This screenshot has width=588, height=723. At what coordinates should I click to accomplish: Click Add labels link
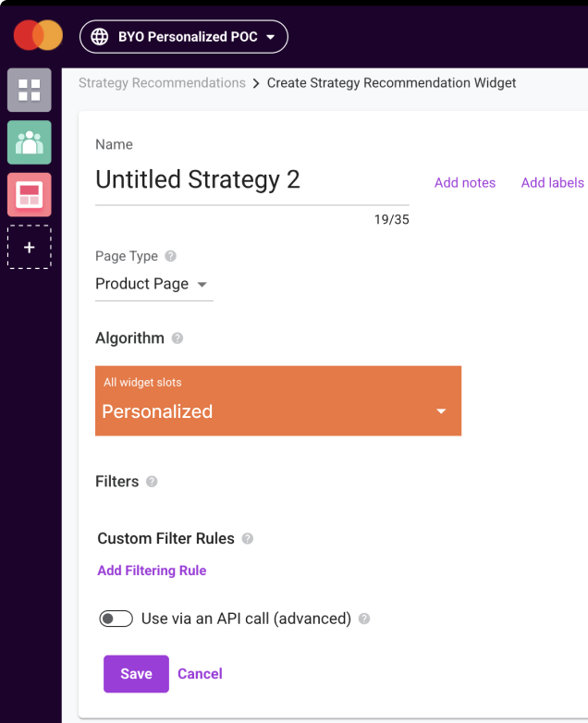(x=553, y=182)
